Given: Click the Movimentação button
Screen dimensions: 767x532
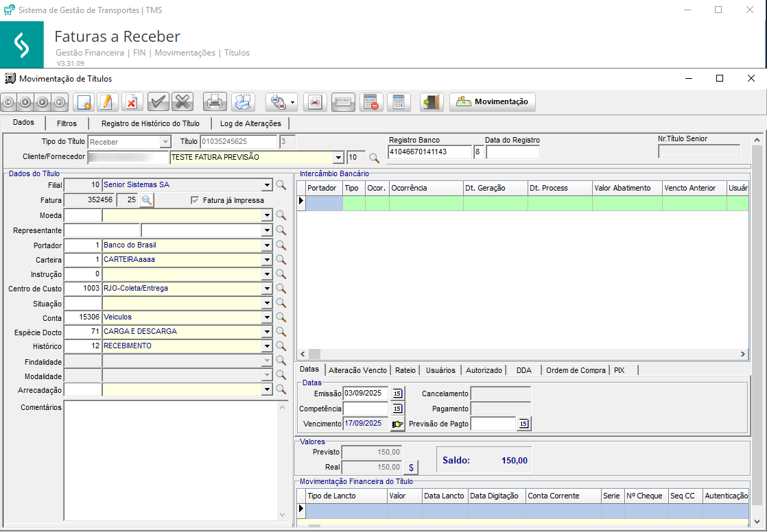Looking at the screenshot, I should [493, 102].
